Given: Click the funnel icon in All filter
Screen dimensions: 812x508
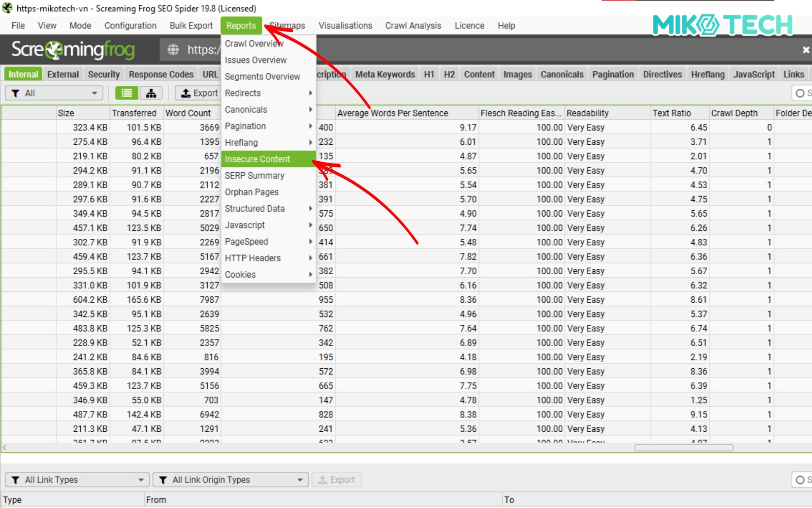Looking at the screenshot, I should pos(16,93).
